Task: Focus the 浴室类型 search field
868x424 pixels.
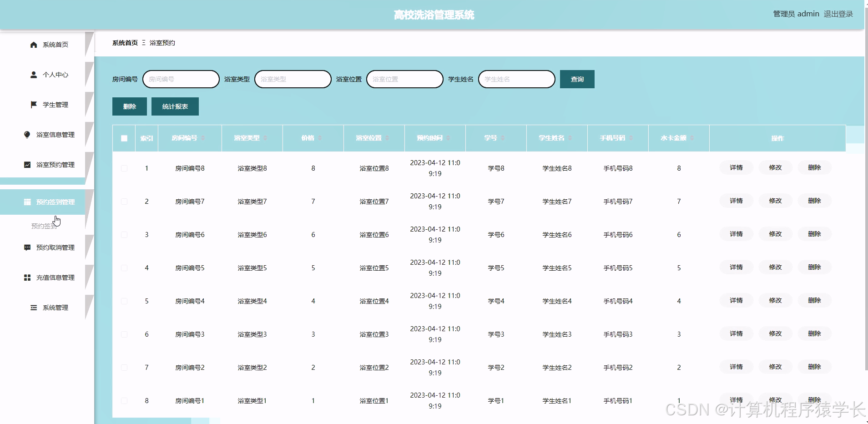Action: coord(293,79)
